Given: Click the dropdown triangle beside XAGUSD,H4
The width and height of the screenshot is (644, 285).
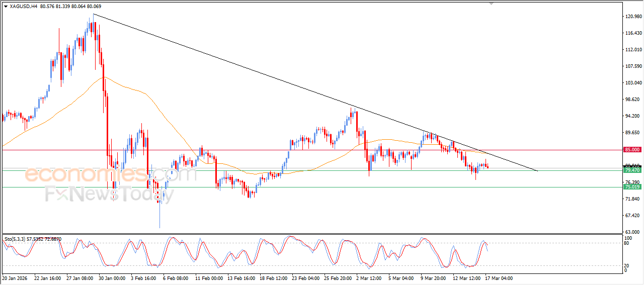Looking at the screenshot, I should 6,7.
